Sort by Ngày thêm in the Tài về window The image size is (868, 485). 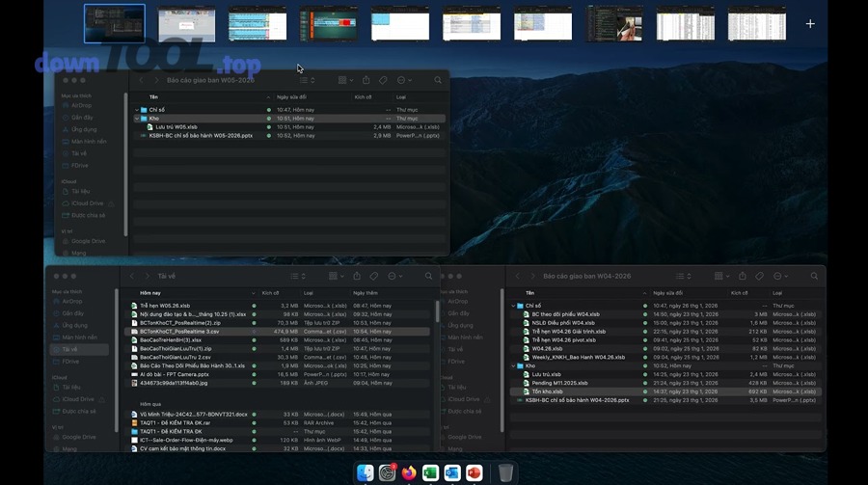(366, 293)
